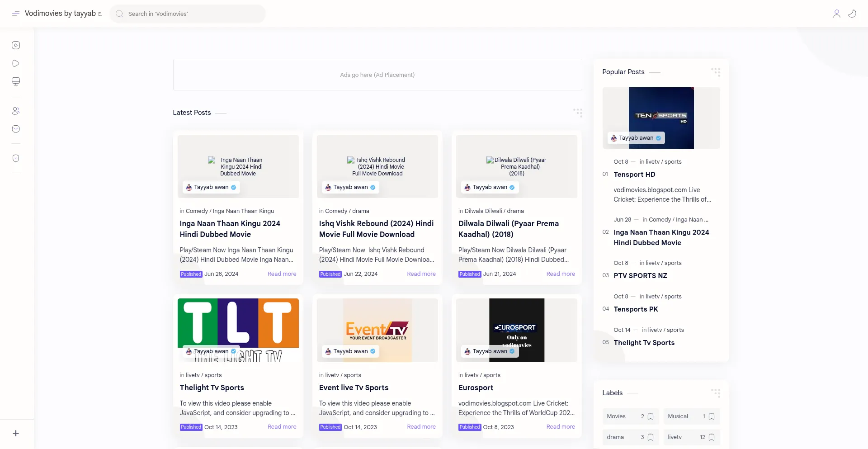Open Inga Naan Thaan Kingu post thumbnail
Screen dimensions: 868x449
[238, 166]
